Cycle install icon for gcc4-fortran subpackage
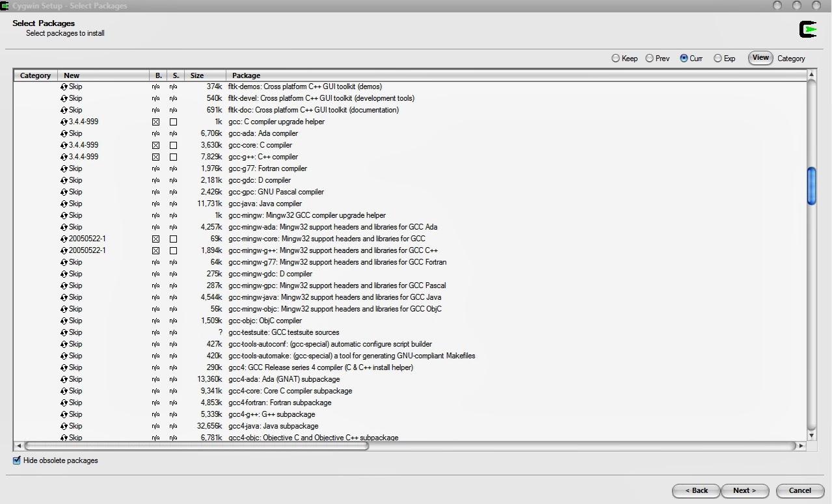 click(64, 403)
